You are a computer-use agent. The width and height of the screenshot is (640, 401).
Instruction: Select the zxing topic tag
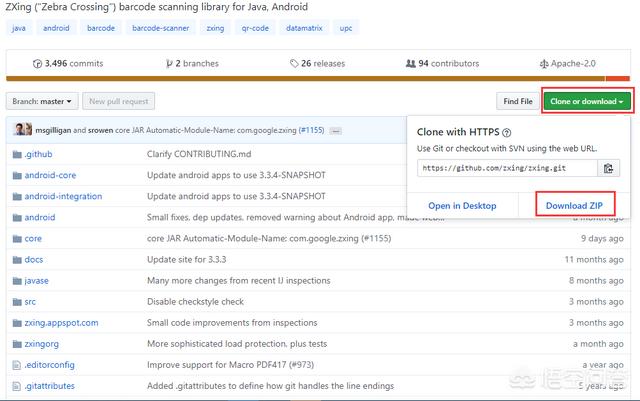pyautogui.click(x=215, y=28)
